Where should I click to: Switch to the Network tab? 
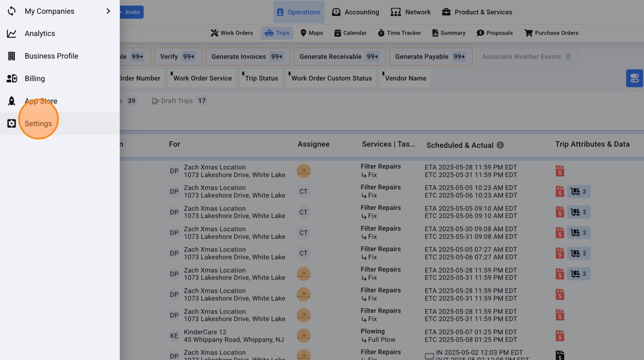click(411, 12)
